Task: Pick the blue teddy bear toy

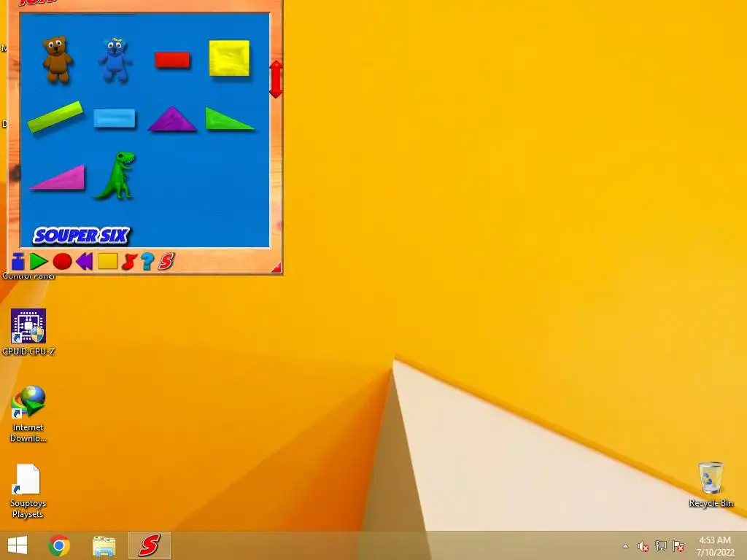Action: [x=115, y=60]
